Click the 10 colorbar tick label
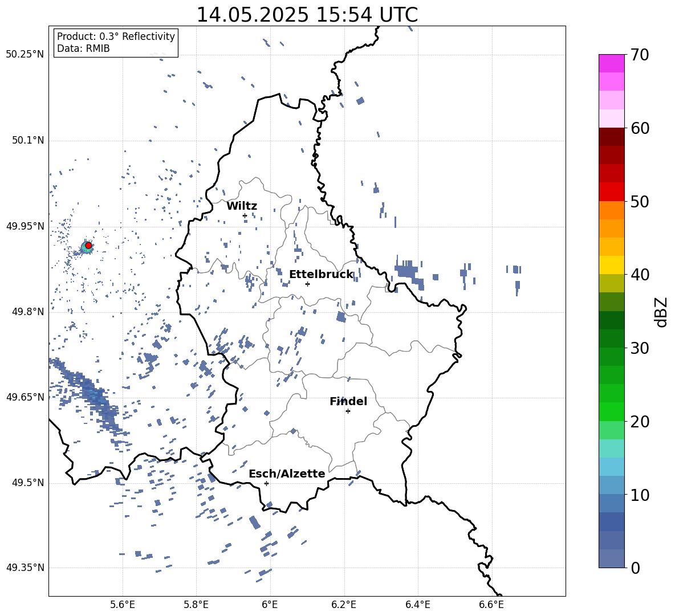 point(640,495)
